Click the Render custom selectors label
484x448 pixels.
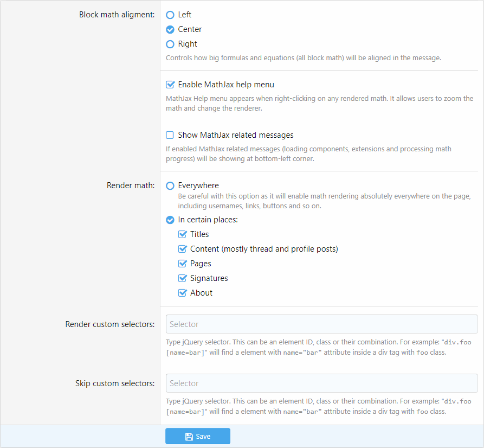click(110, 324)
